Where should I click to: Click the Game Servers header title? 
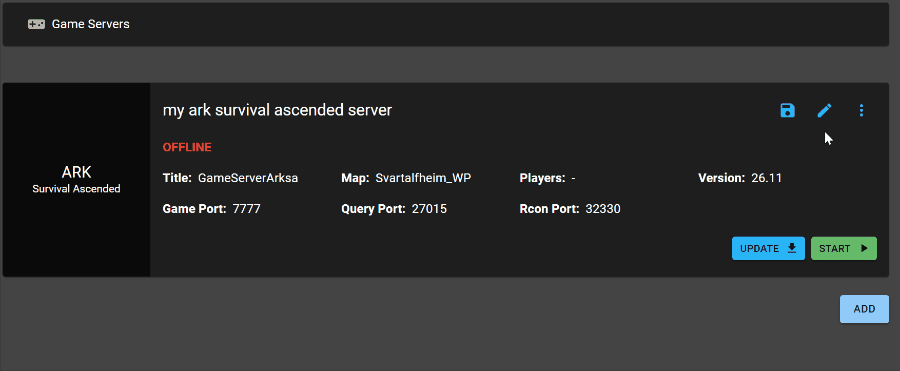(91, 24)
